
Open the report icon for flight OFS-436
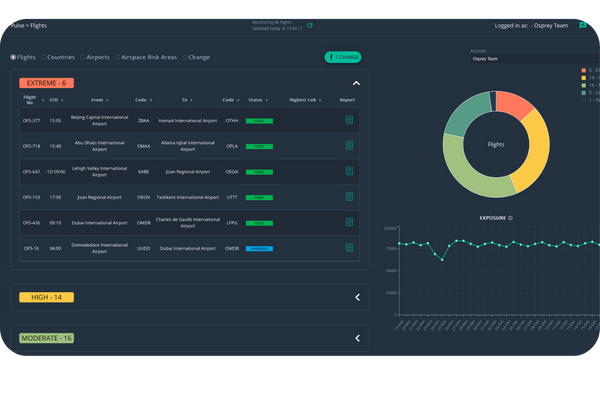349,222
